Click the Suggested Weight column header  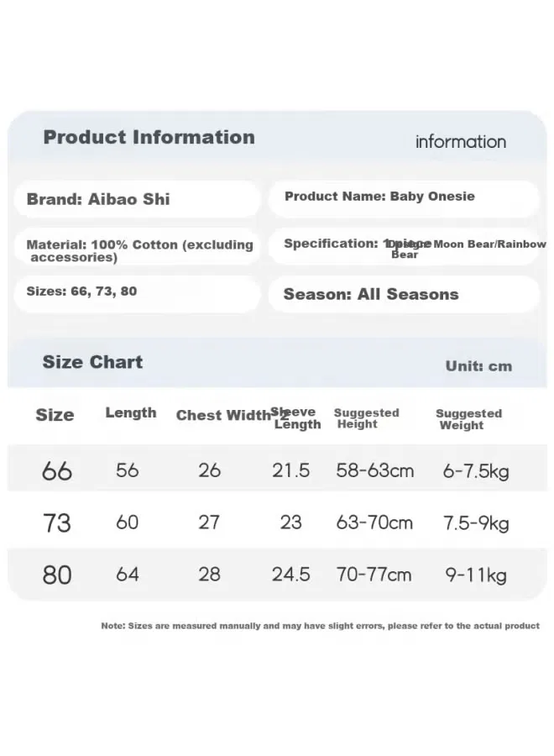pos(468,419)
